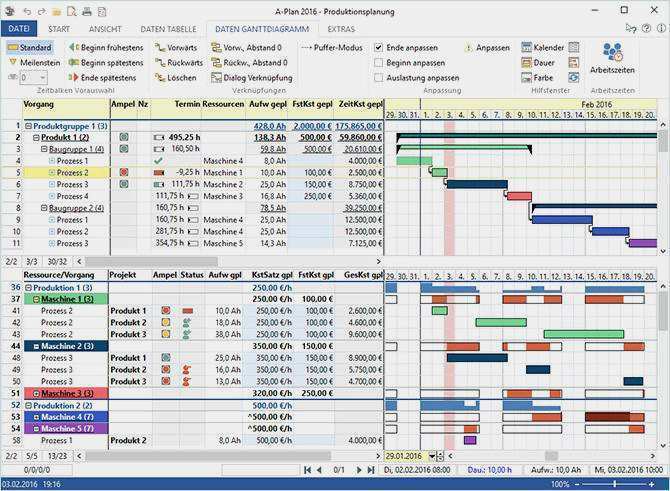Select Ende spätestens constraint icon
Image resolution: width=670 pixels, height=491 pixels.
point(73,78)
